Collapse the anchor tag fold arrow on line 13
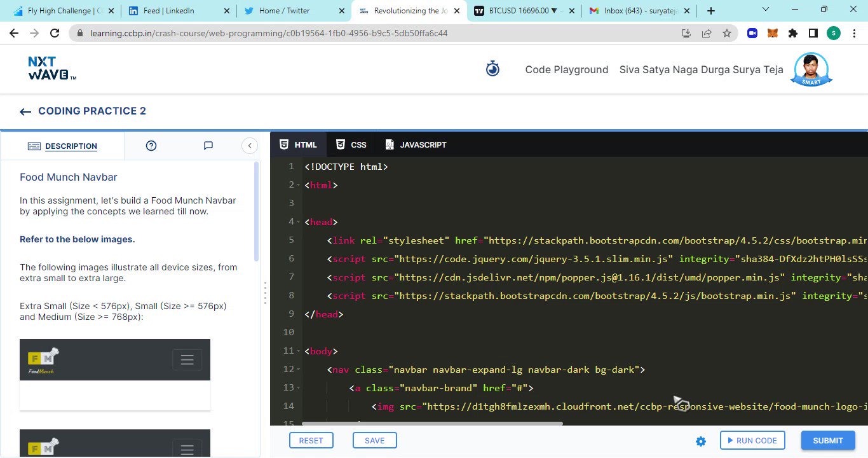Image resolution: width=868 pixels, height=458 pixels. tap(299, 388)
